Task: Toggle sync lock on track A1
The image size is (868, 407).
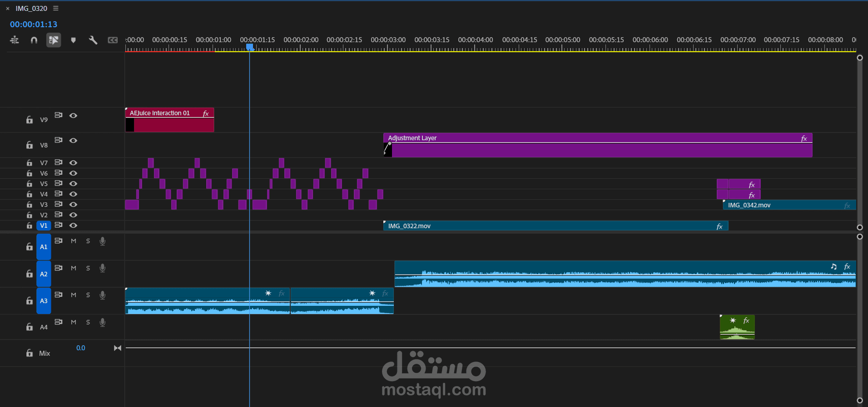Action: click(x=59, y=240)
